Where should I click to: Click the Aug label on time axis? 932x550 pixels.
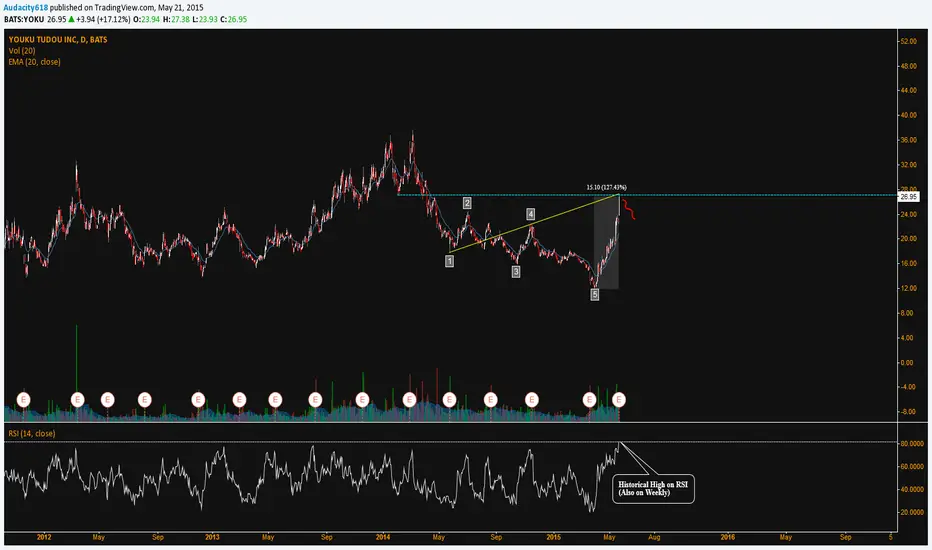coord(654,537)
